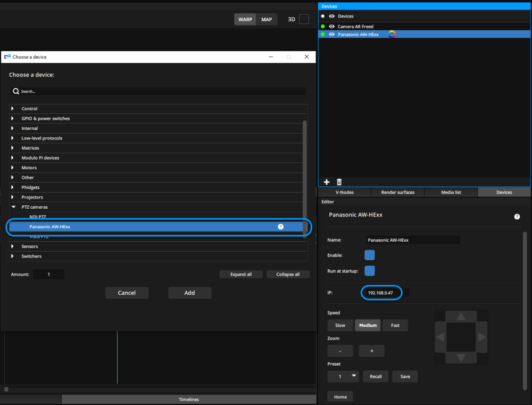The width and height of the screenshot is (532, 405).
Task: Collapse the PTZ cameras category
Action: pyautogui.click(x=12, y=207)
